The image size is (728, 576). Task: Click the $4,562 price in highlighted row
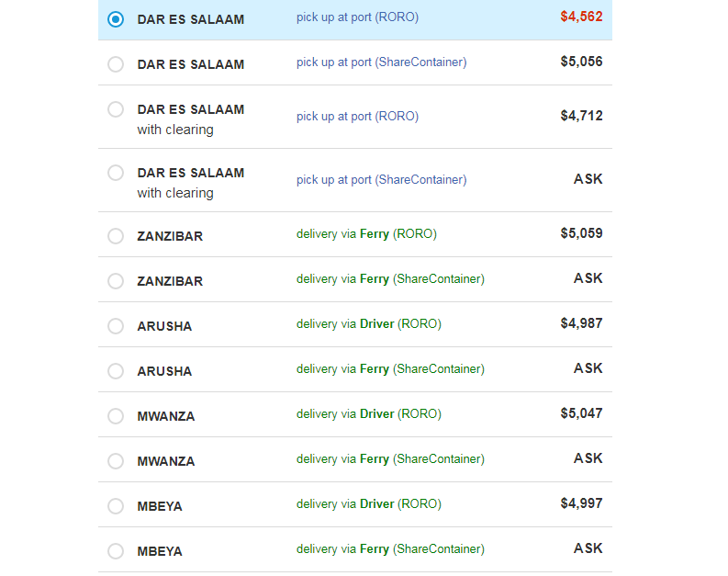click(581, 17)
